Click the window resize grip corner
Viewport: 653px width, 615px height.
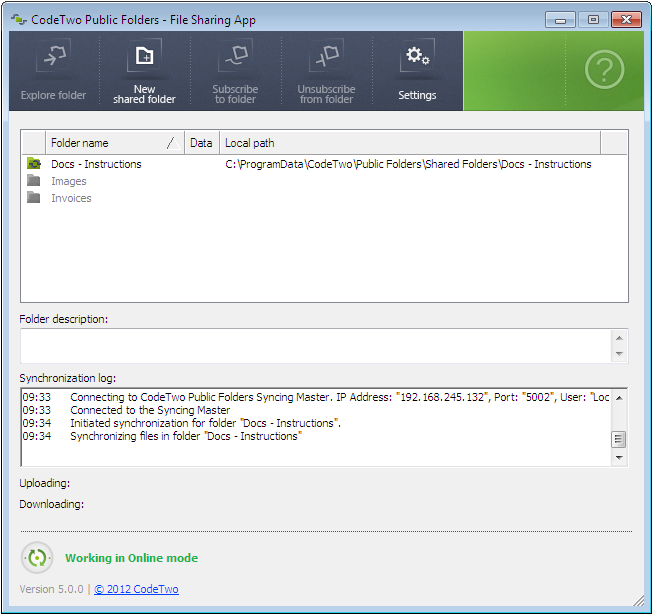[x=638, y=600]
